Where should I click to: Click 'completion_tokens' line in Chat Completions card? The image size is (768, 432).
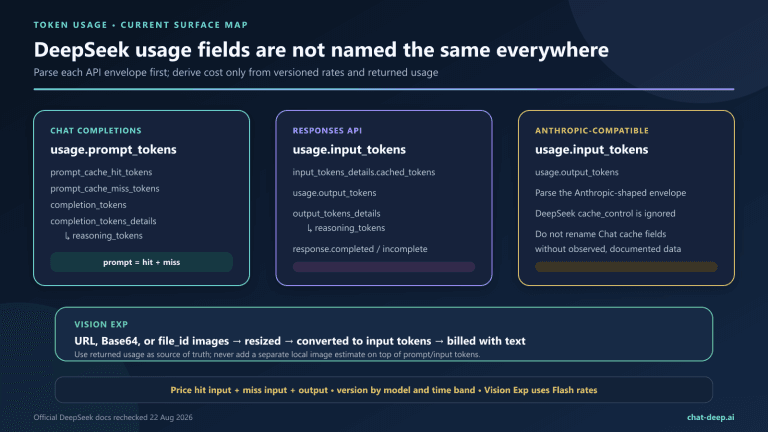point(88,205)
